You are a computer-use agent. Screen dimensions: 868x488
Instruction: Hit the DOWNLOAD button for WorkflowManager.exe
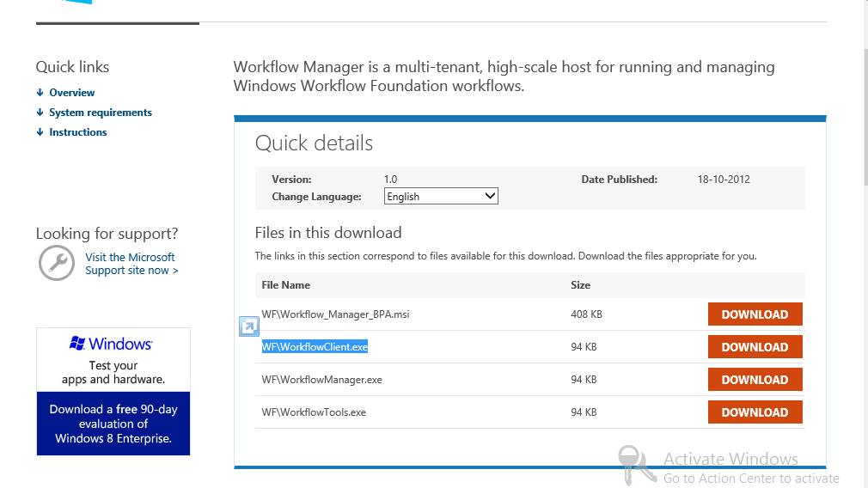coord(755,380)
